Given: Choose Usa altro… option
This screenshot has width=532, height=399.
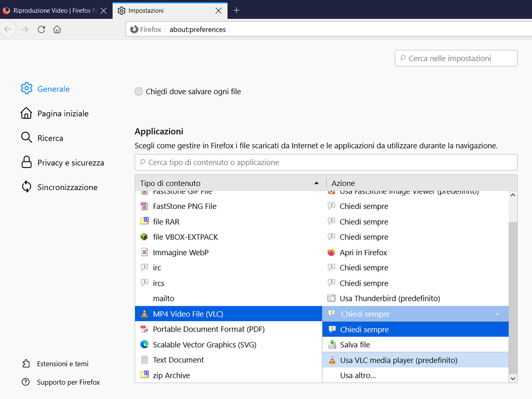Looking at the screenshot, I should pos(415,375).
